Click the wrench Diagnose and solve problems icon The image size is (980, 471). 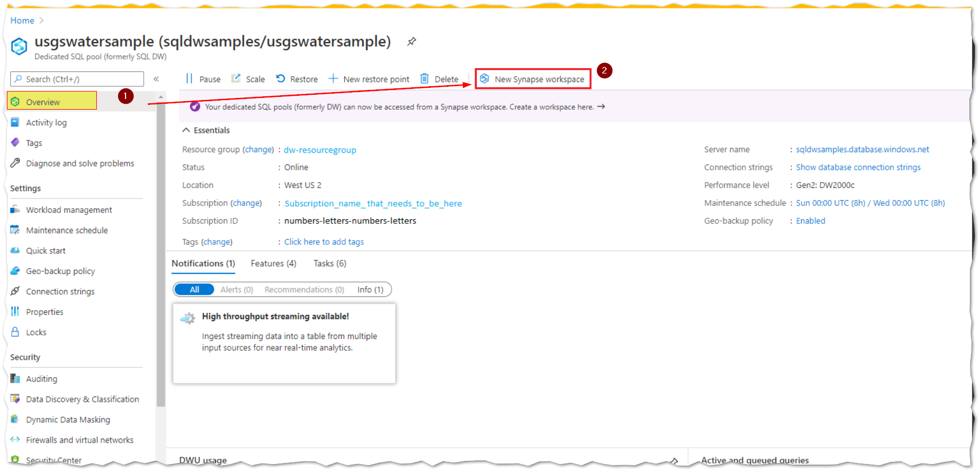pos(15,163)
